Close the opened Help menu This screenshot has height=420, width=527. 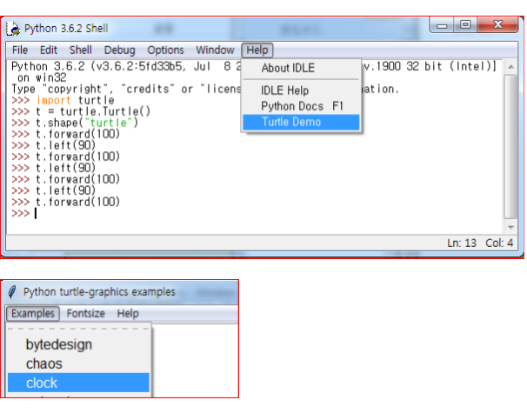257,50
